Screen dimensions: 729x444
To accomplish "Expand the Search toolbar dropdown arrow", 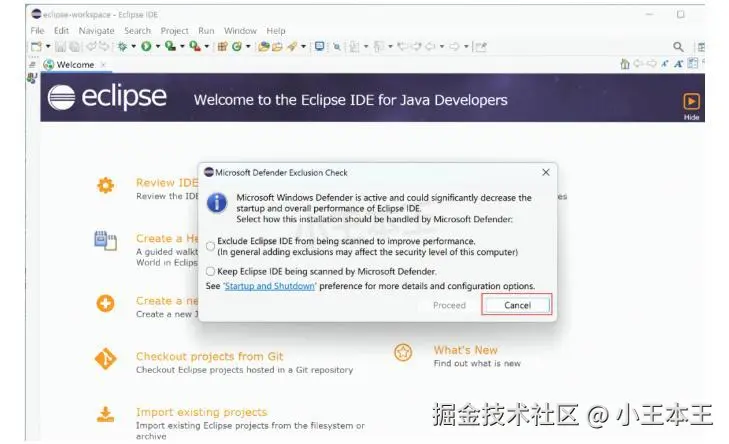I will click(304, 46).
